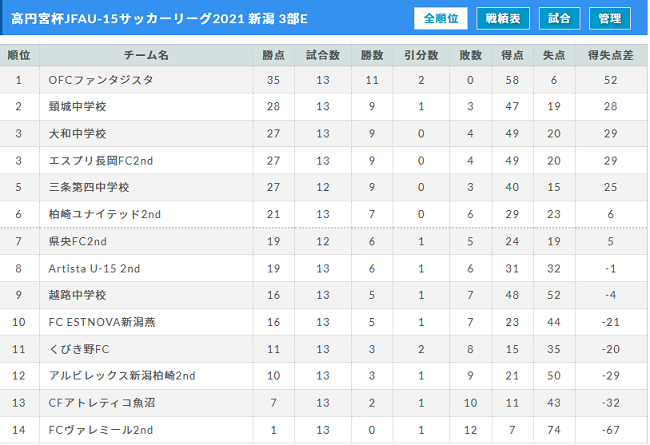Screen dimensions: 650x445
Task: Select the 三条第四中学校 team
Action: pyautogui.click(x=89, y=187)
